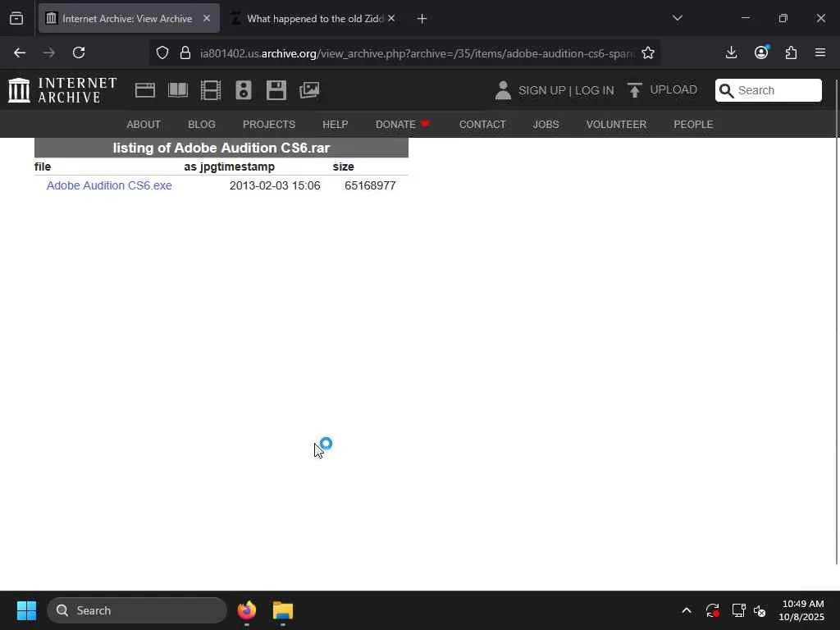Expand the list all tabs dropdown

677,18
